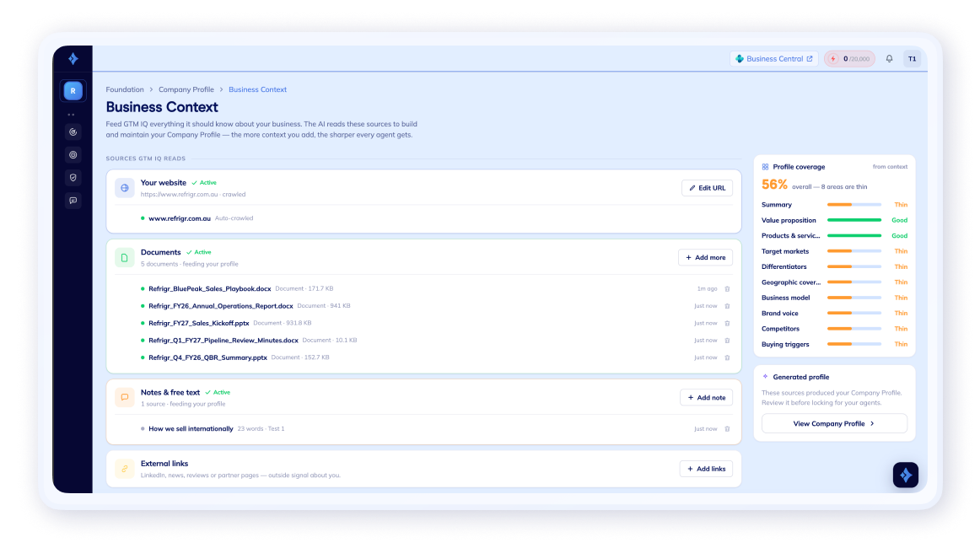
Task: Select the R workspace icon in sidebar
Action: point(73,90)
